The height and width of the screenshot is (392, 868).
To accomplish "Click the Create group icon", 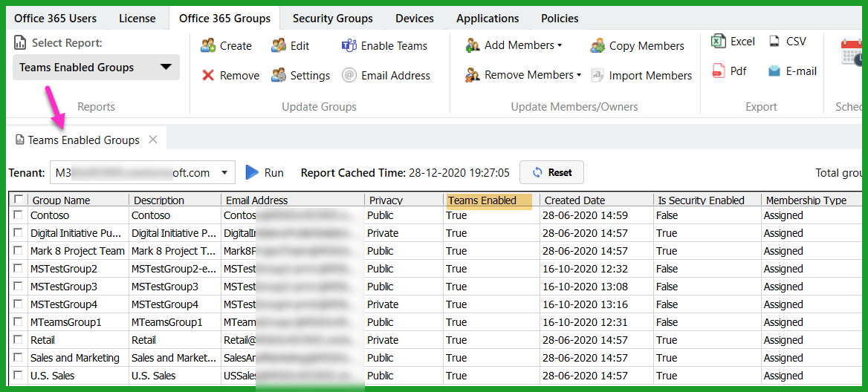I will (208, 45).
